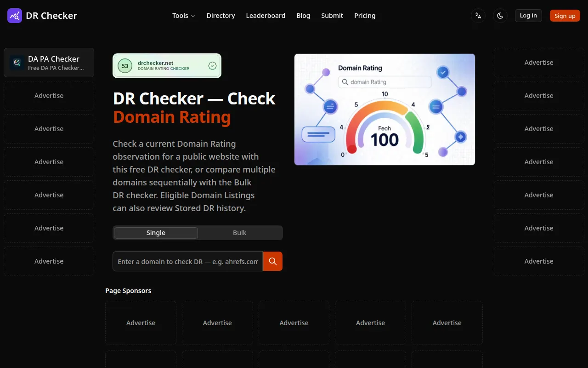
Task: Click the drchecker.net badge domain text
Action: [x=156, y=63]
